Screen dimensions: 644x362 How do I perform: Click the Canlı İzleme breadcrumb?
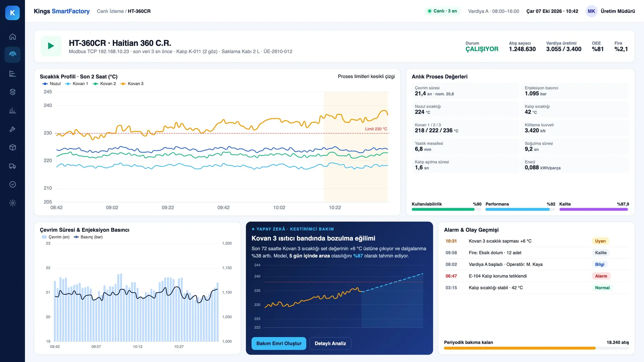coord(110,11)
